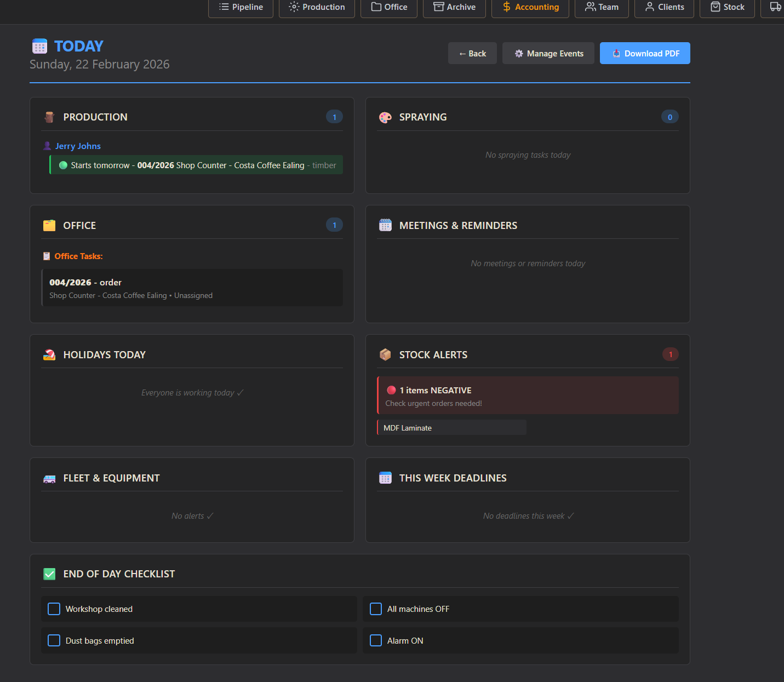Check the Workshop cleaned checkbox
Viewport: 784px width, 682px height.
[x=54, y=609]
